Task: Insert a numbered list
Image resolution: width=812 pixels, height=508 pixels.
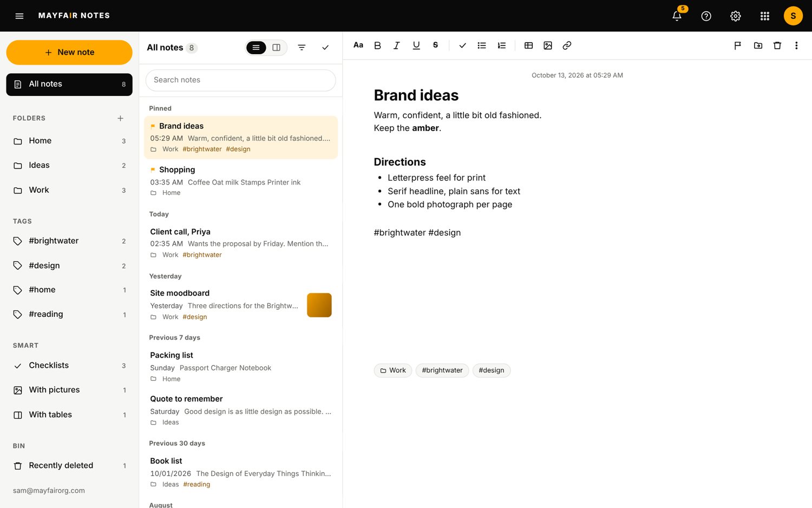Action: pyautogui.click(x=501, y=45)
